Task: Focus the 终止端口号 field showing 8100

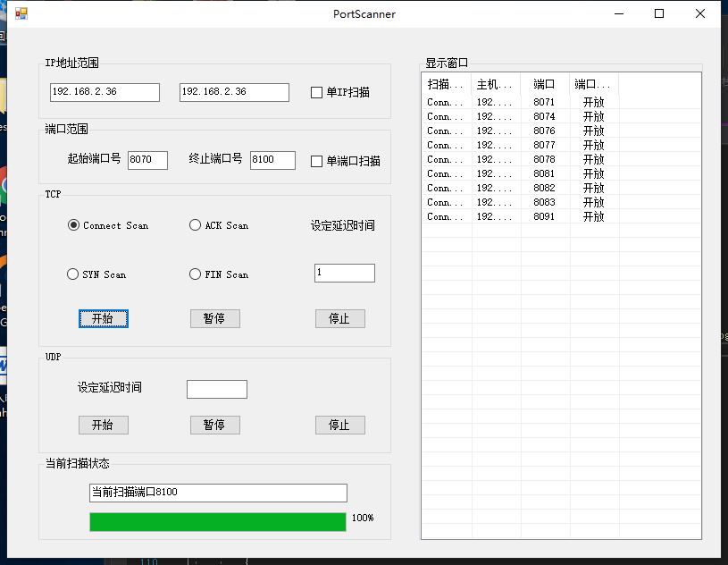Action: [x=272, y=160]
